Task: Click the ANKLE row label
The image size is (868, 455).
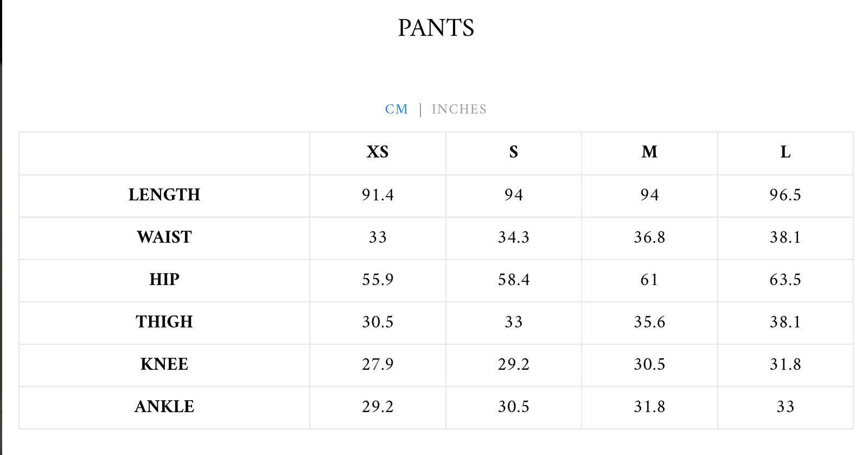Action: click(x=164, y=406)
